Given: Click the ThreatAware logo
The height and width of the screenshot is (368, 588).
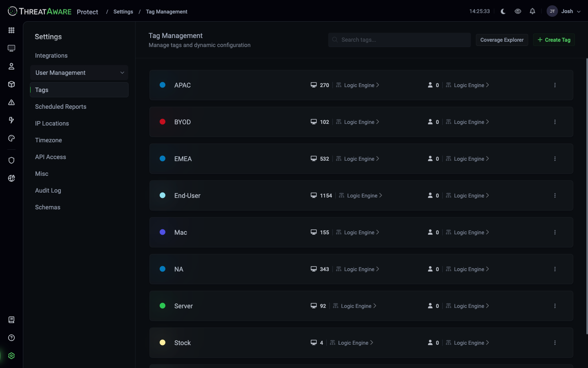Looking at the screenshot, I should 40,11.
